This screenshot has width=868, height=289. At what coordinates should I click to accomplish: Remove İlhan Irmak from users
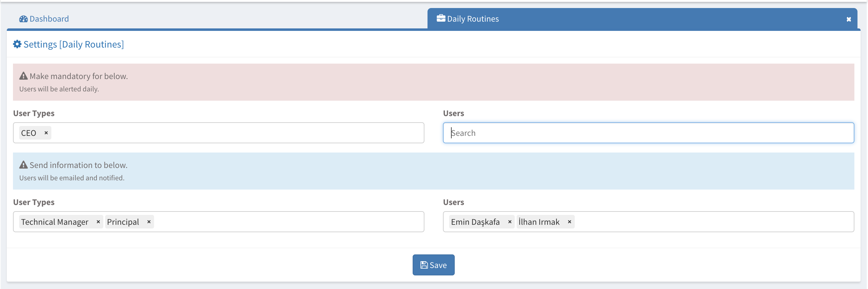click(569, 222)
